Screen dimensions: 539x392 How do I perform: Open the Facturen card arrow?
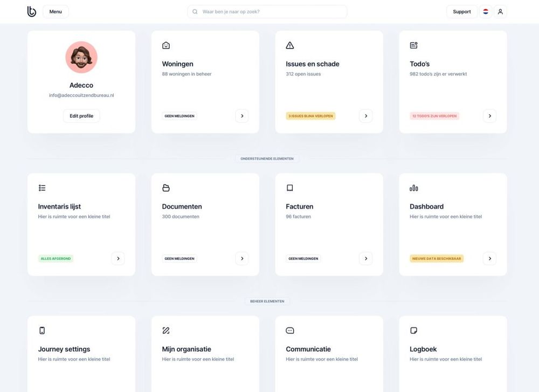(x=366, y=259)
